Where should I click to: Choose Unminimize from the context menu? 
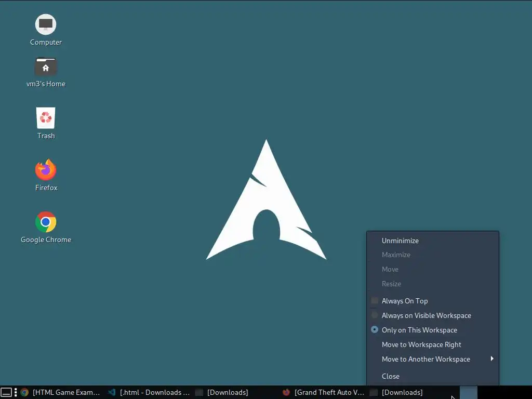[433, 241]
